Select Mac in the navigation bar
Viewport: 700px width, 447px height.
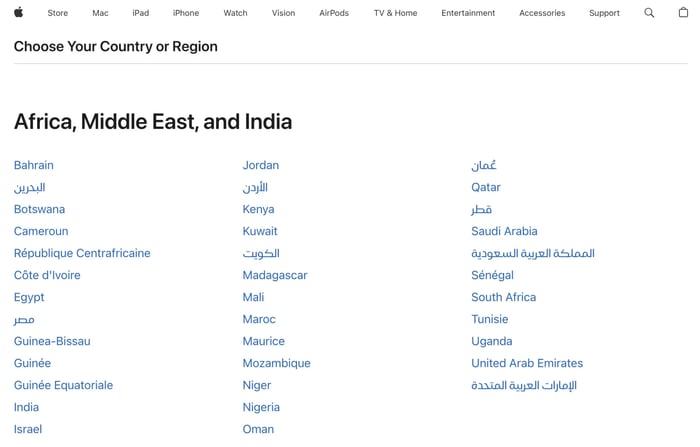[100, 13]
